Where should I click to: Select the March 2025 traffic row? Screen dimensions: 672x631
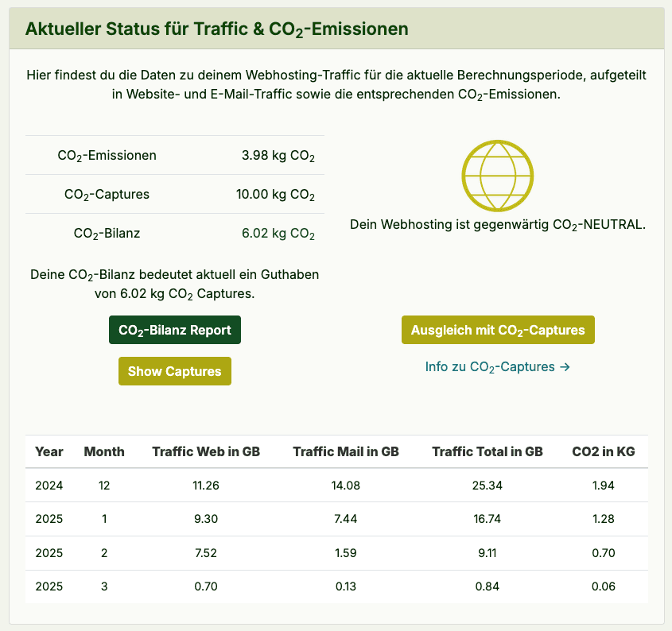tap(334, 586)
